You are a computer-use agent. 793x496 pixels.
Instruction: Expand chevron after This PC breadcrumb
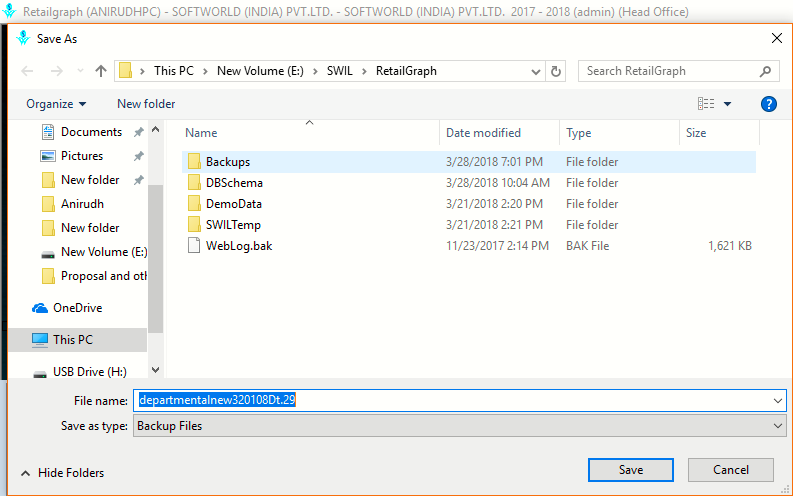click(205, 71)
